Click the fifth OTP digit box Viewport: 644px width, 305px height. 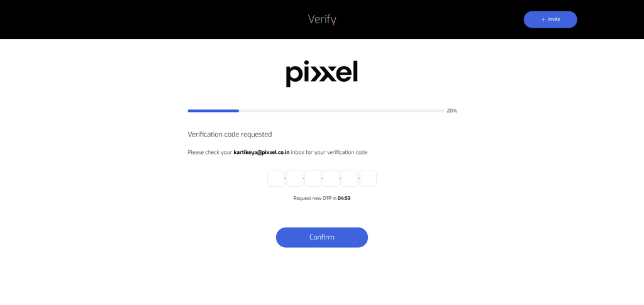(x=350, y=179)
